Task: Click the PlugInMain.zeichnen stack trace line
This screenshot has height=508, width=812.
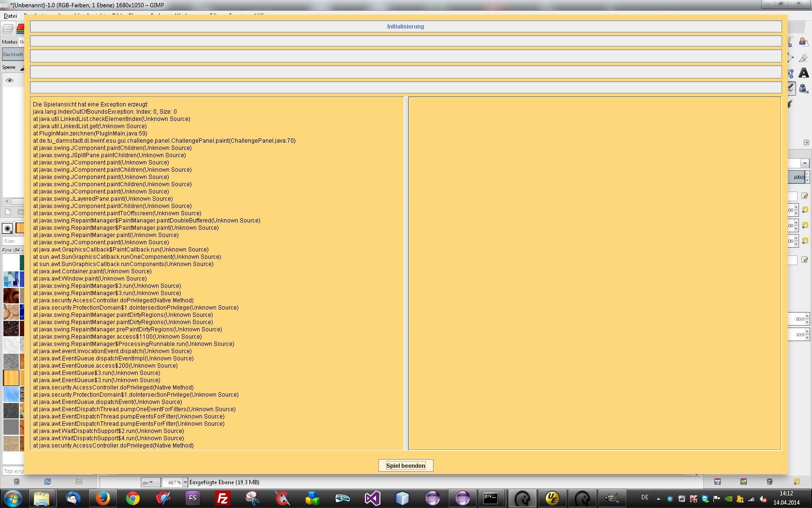Action: [x=90, y=134]
